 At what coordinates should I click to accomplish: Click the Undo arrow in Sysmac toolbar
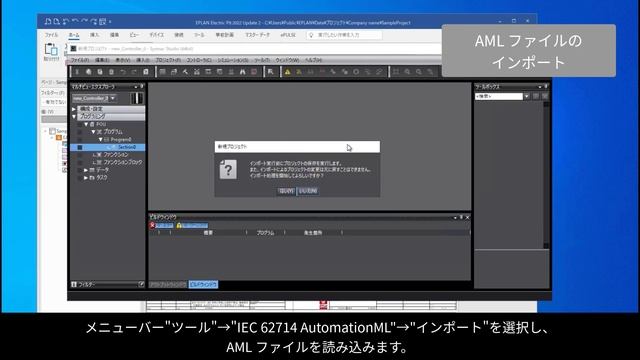click(x=123, y=72)
